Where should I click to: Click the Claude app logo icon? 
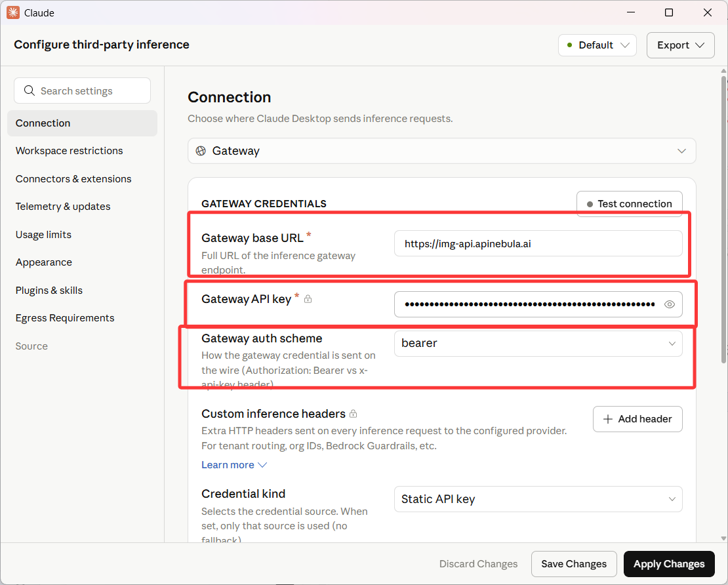coord(13,12)
